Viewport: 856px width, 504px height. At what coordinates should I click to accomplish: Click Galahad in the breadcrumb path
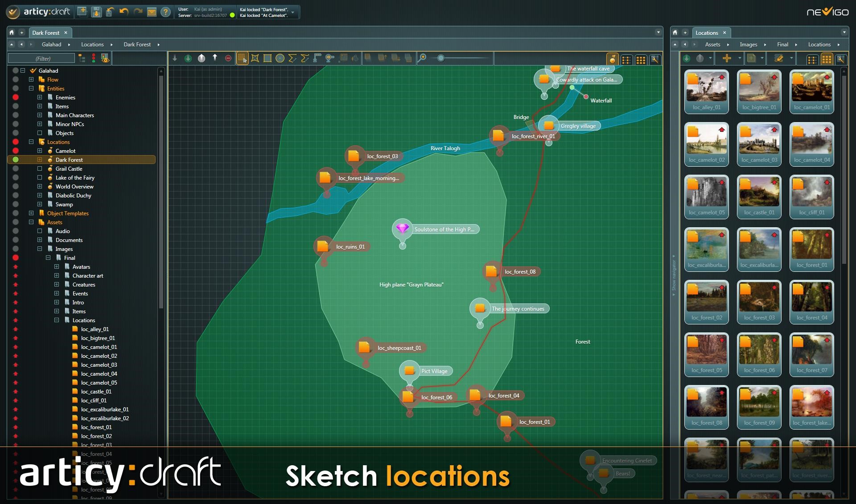click(51, 45)
